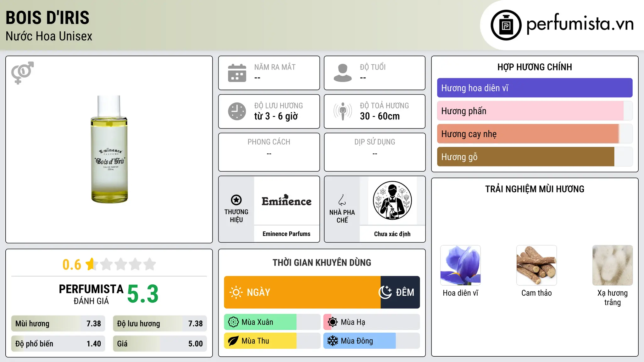Open the Xạ hương trắng white musk photo
644x362 pixels.
[613, 265]
